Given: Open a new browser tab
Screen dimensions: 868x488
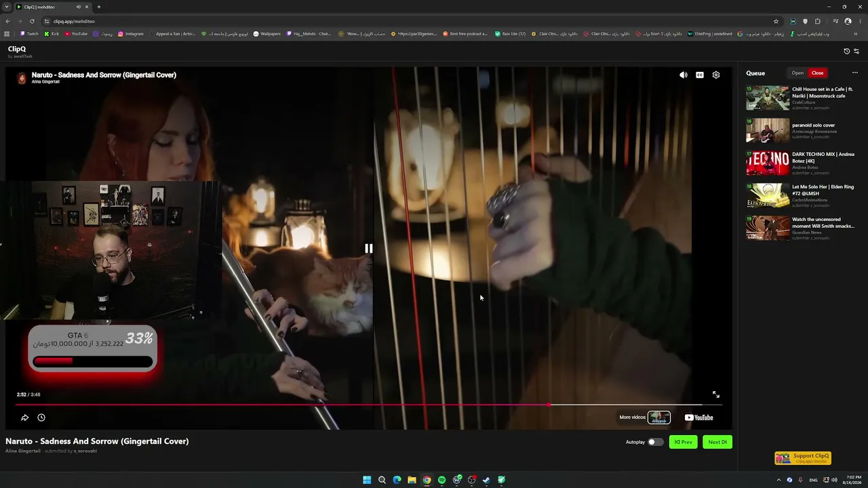Looking at the screenshot, I should click(x=98, y=7).
